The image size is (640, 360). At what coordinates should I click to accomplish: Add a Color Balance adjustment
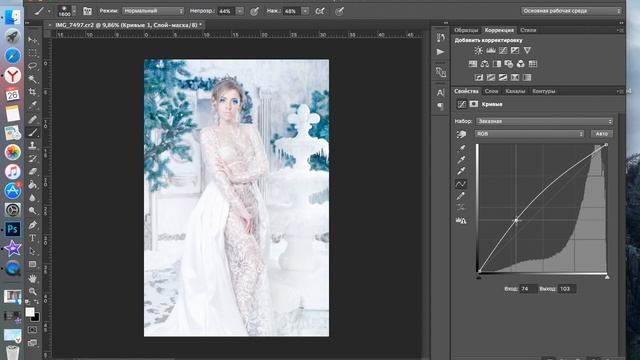pos(485,64)
